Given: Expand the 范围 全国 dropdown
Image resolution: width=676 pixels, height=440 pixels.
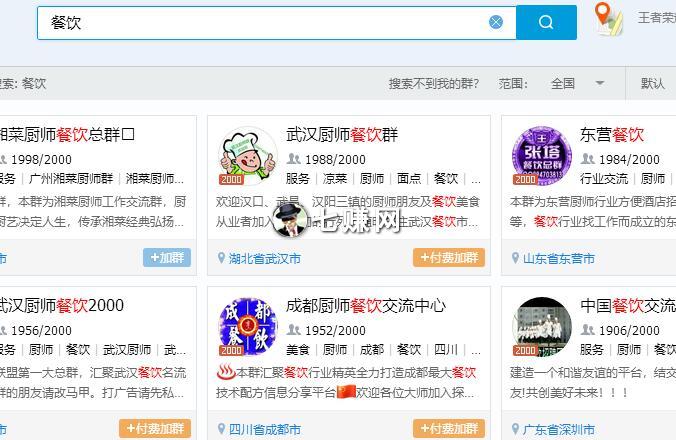Looking at the screenshot, I should click(578, 83).
